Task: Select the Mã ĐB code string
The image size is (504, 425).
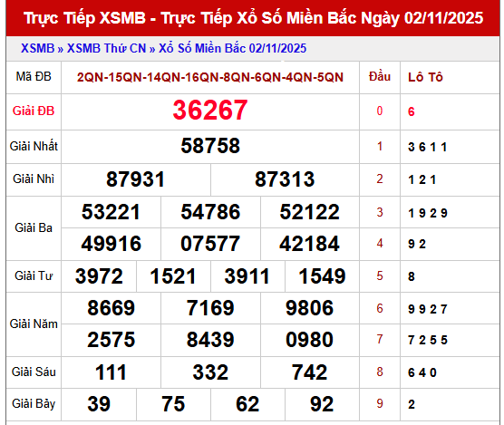Action: point(210,77)
